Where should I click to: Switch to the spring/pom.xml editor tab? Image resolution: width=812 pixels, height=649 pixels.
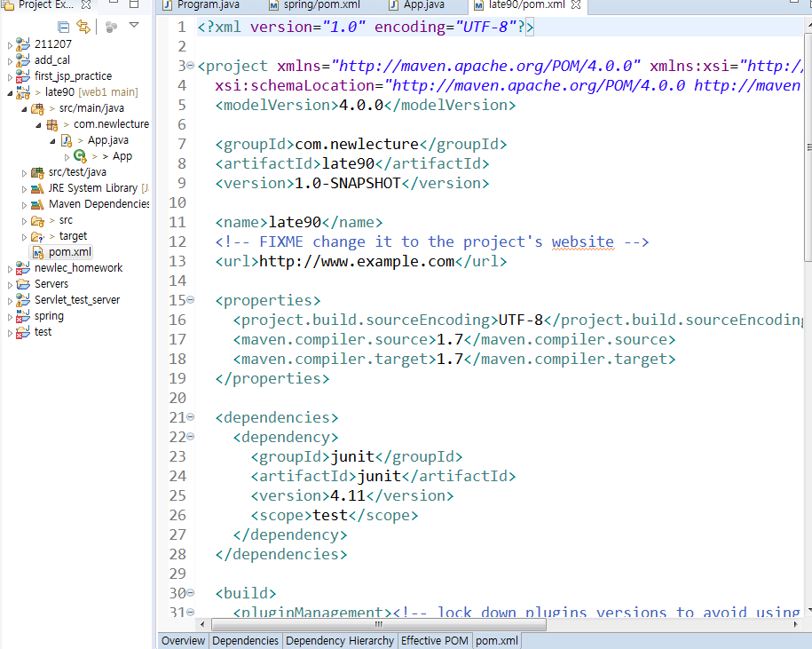click(315, 5)
